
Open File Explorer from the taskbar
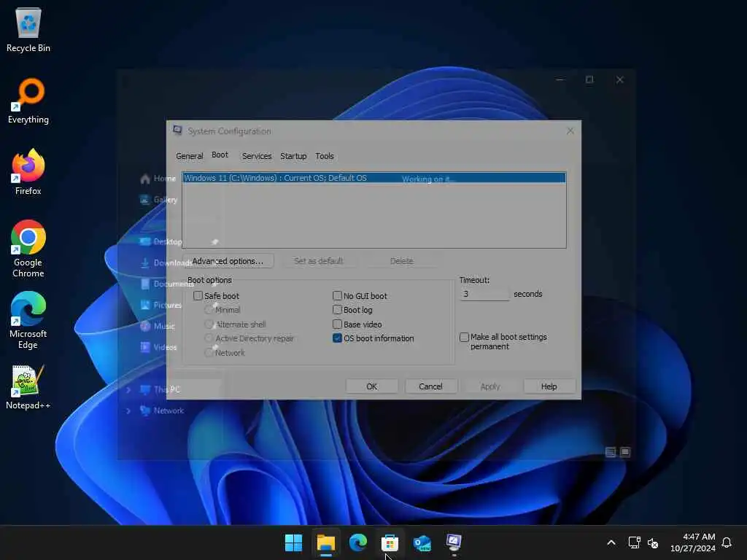pyautogui.click(x=326, y=542)
